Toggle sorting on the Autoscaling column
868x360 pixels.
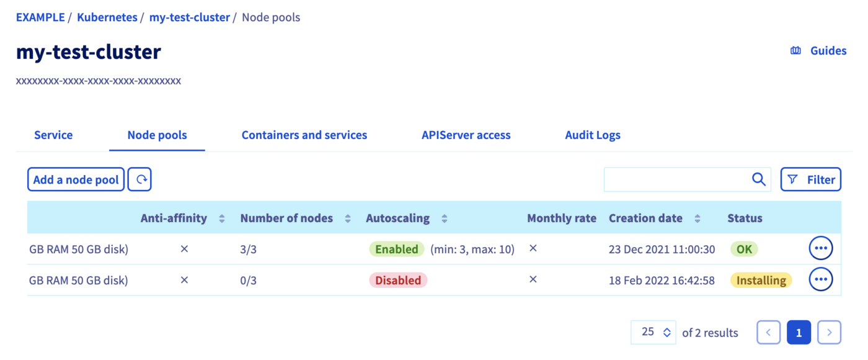[x=444, y=218]
